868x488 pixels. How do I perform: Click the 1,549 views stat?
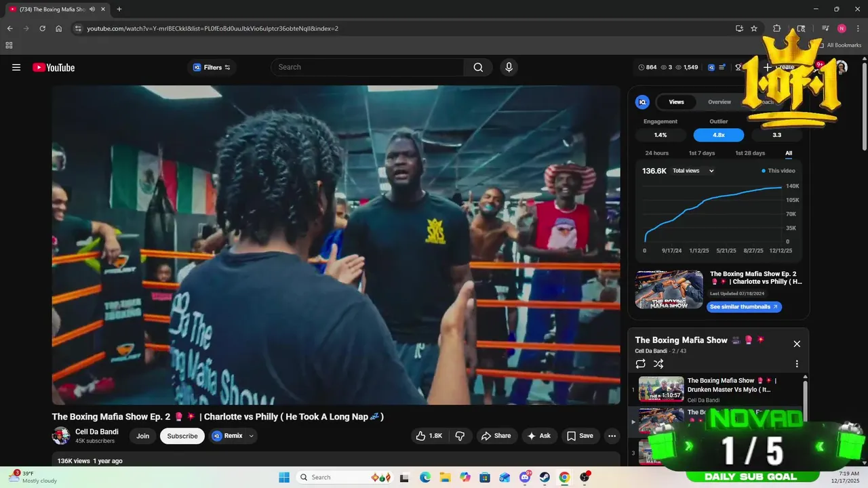point(687,67)
